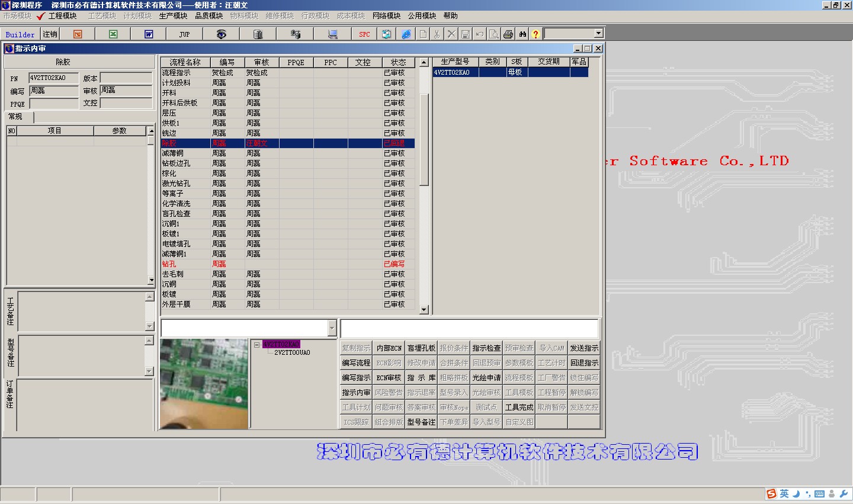
Task: Click the floppy disk save icon
Action: [466, 34]
